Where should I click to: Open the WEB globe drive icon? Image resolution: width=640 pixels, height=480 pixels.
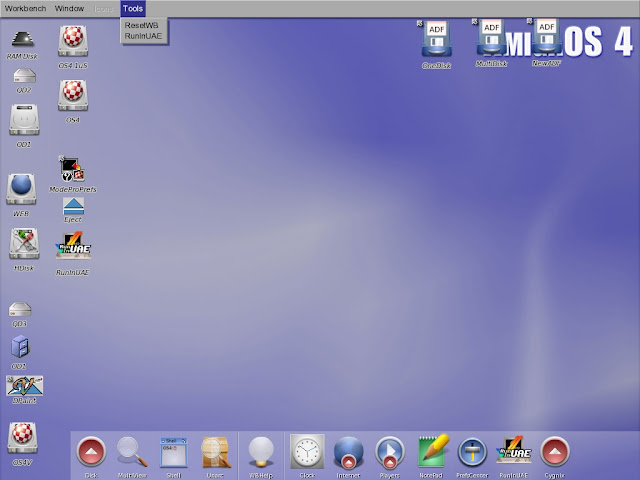[22, 189]
